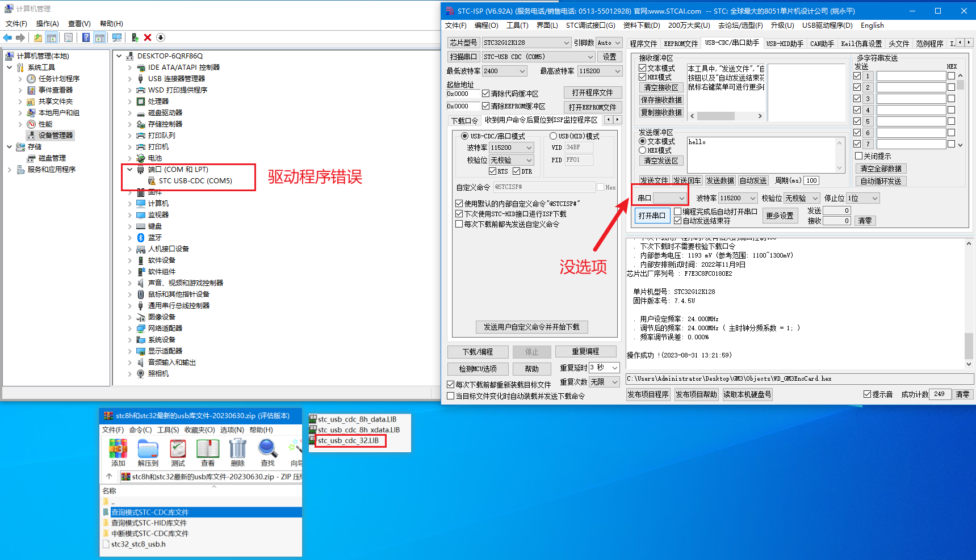Click the 打开程序文件 button
The image size is (976, 560).
[593, 92]
